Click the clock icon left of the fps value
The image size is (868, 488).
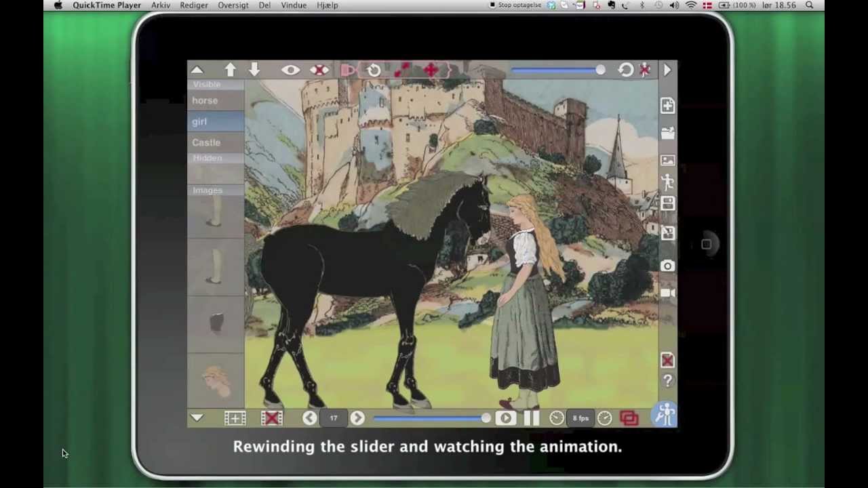[x=557, y=418]
